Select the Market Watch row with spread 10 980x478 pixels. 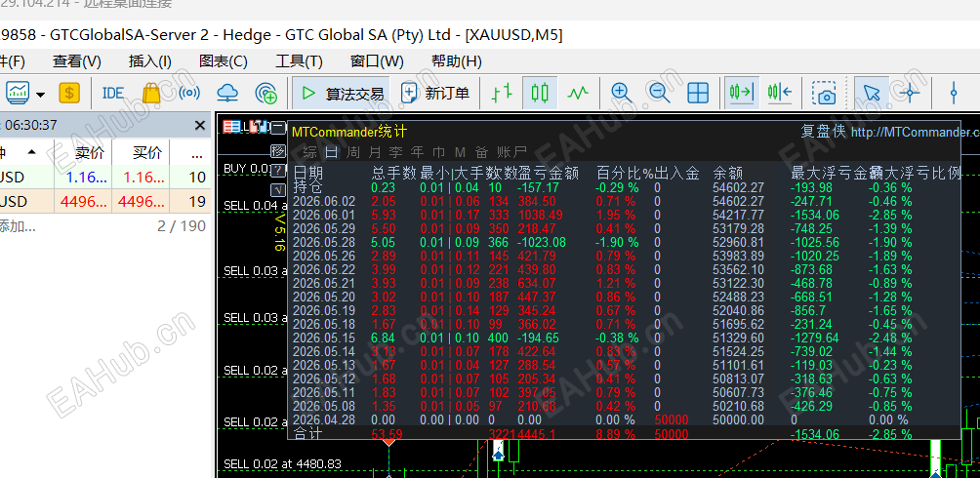(105, 177)
